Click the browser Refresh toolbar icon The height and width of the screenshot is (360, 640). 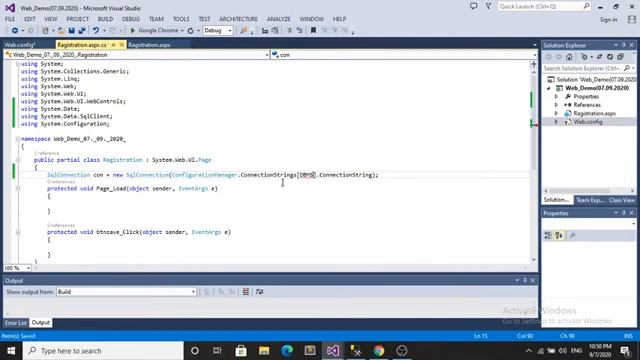click(x=190, y=31)
